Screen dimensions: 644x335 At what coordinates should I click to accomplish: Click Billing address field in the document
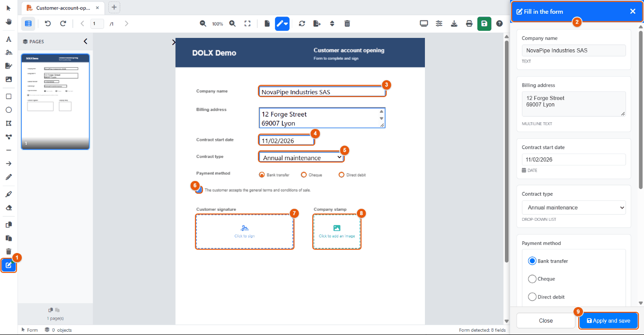(x=322, y=118)
